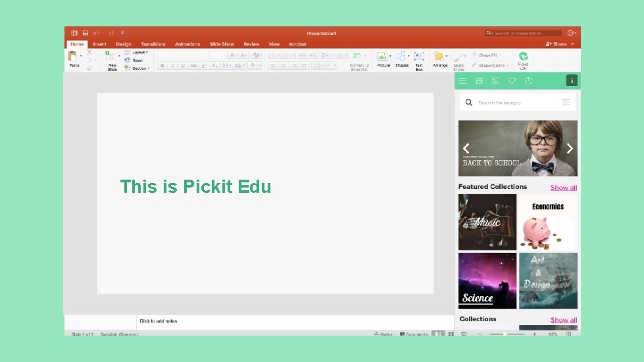This screenshot has height=362, width=644.
Task: Insert a Text Box
Action: pos(419,61)
